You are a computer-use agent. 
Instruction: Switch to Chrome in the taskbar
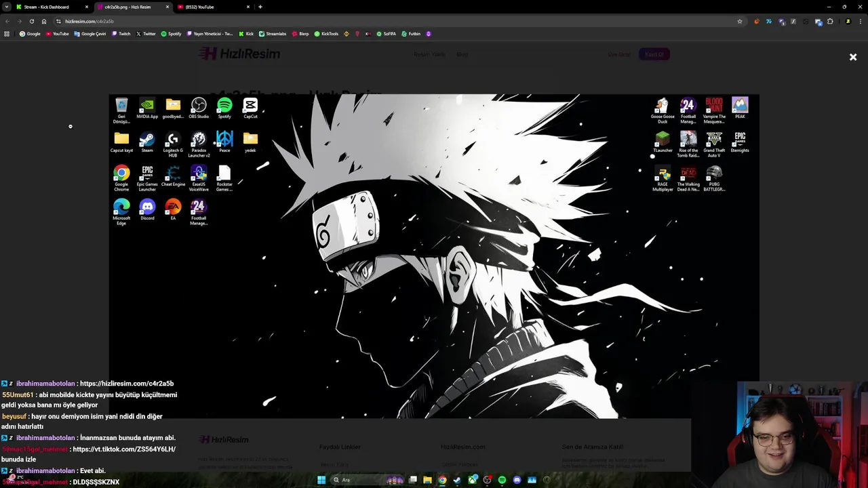click(x=442, y=480)
